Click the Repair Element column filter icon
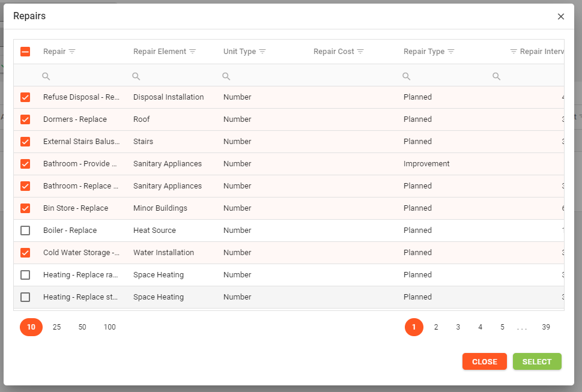The image size is (582, 392). tap(193, 52)
